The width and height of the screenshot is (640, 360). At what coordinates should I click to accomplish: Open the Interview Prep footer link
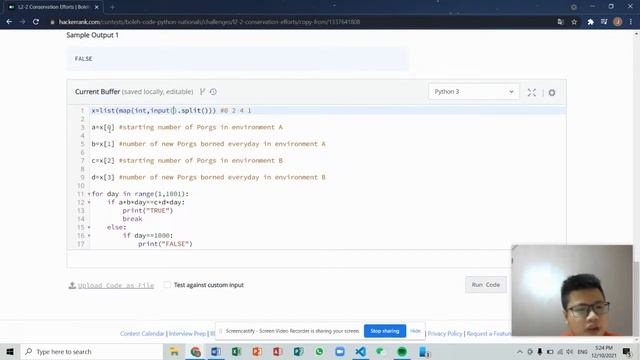coord(187,333)
